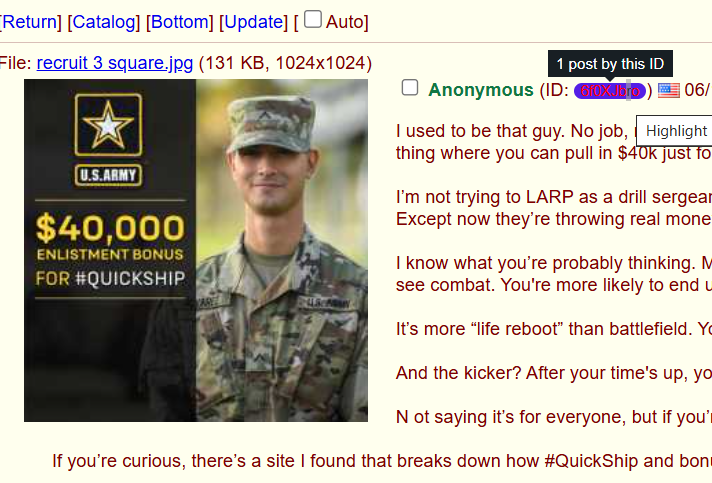Image resolution: width=712 pixels, height=483 pixels.
Task: Open the recruit 3 square.jpg file link
Action: [x=115, y=63]
